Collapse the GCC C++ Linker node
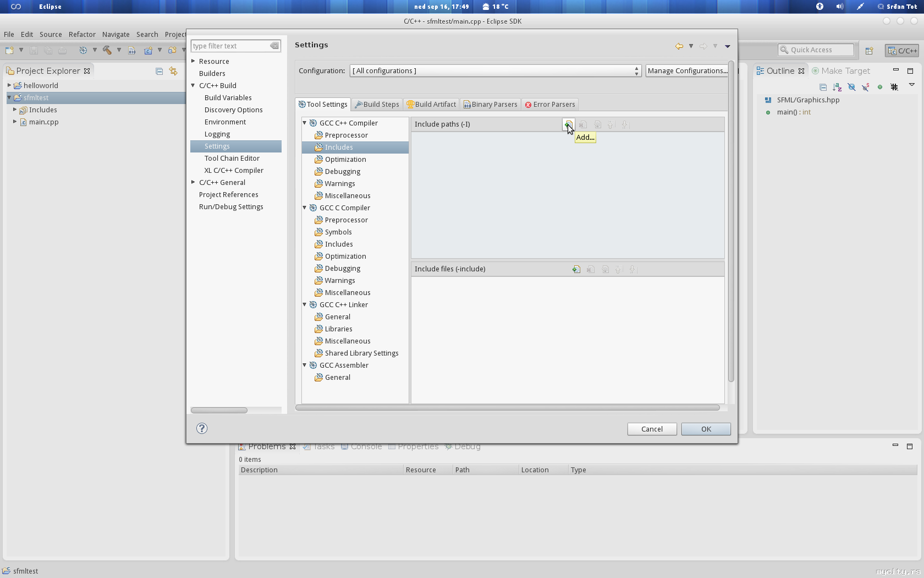The width and height of the screenshot is (924, 578). [305, 304]
